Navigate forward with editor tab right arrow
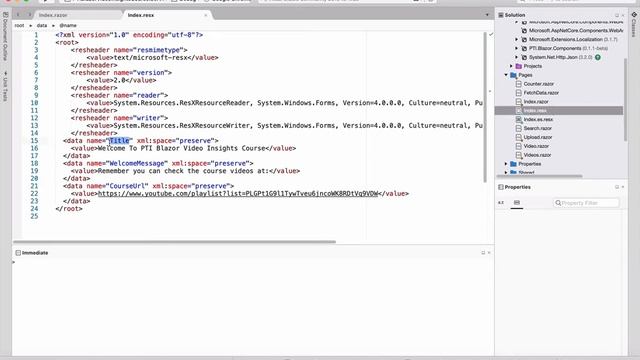Viewport: 640px width, 360px height. coord(29,15)
